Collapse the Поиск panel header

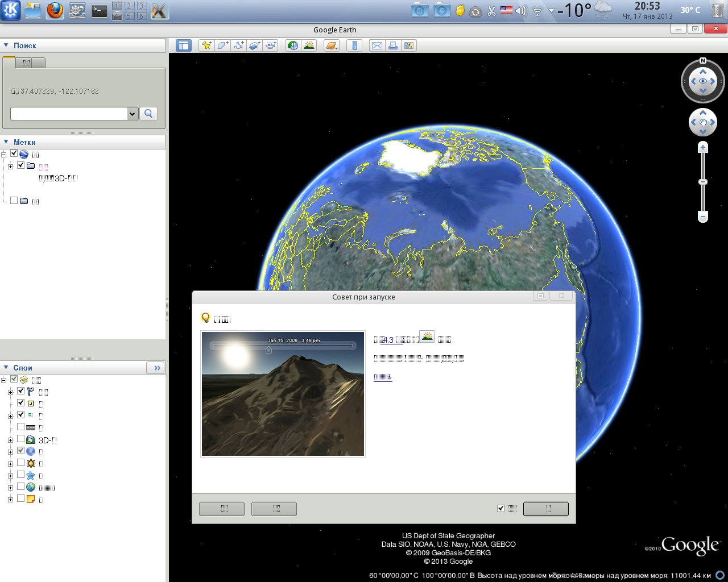click(x=6, y=45)
